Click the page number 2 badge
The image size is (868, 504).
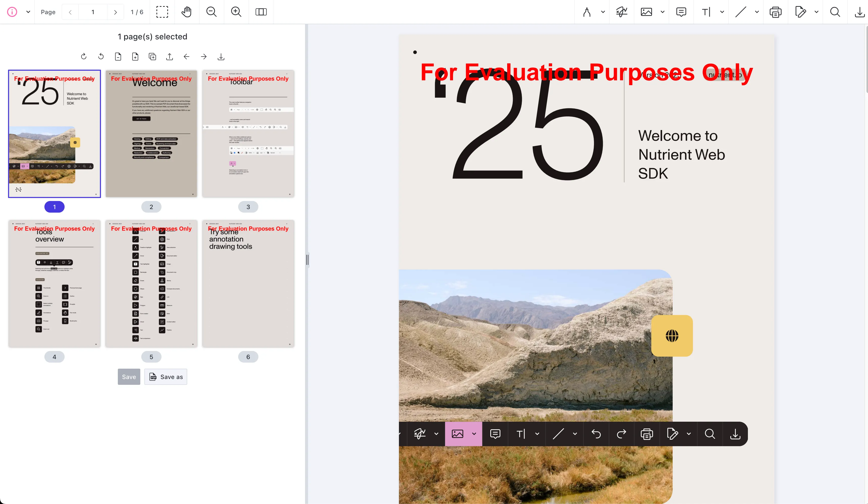pyautogui.click(x=151, y=207)
